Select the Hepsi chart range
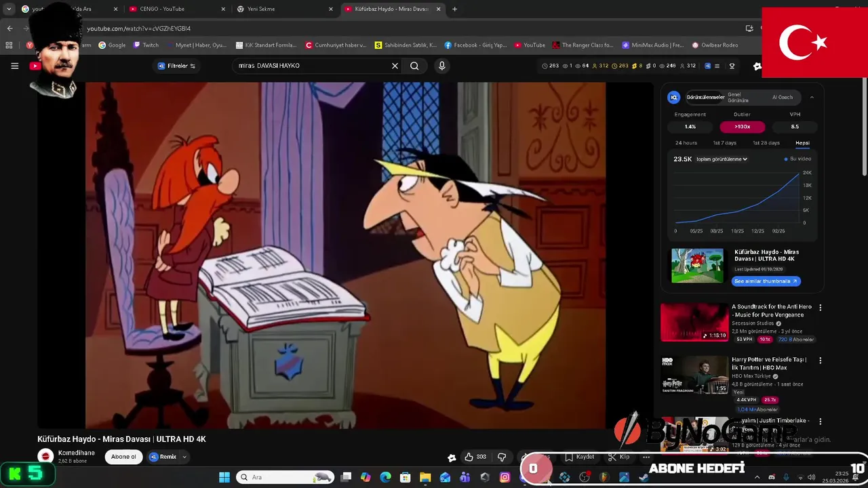The image size is (868, 488). [802, 143]
